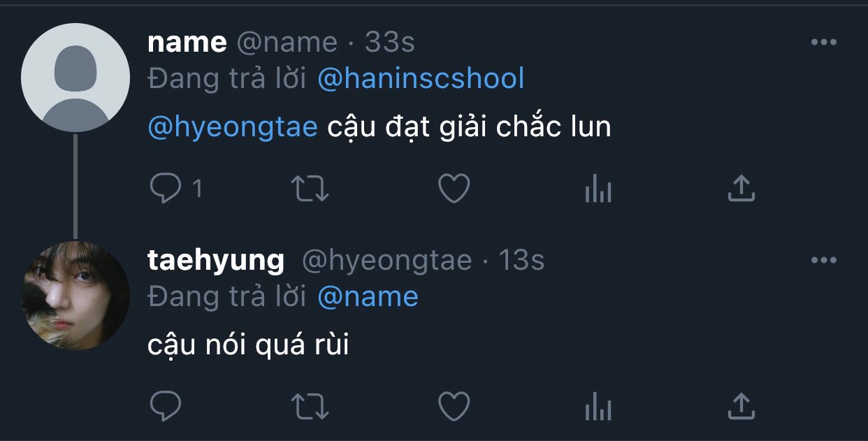The image size is (868, 441).
Task: Open the bold 'name' display name
Action: coord(187,43)
